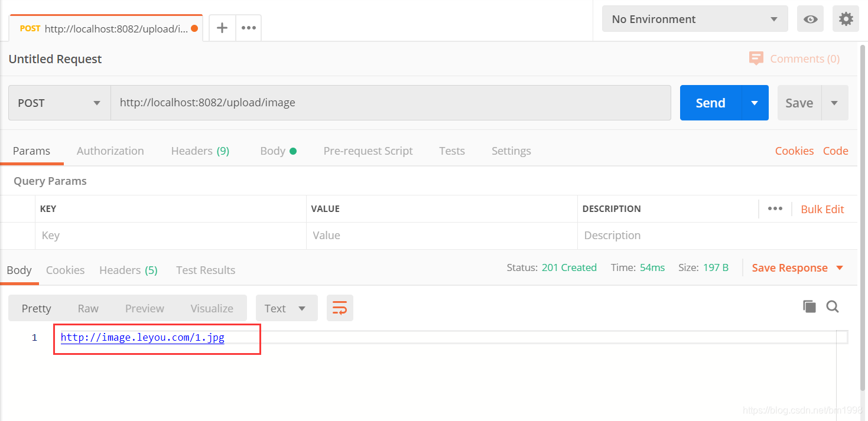Viewport: 868px width, 421px height.
Task: Click the 201 Created status text
Action: click(x=569, y=267)
